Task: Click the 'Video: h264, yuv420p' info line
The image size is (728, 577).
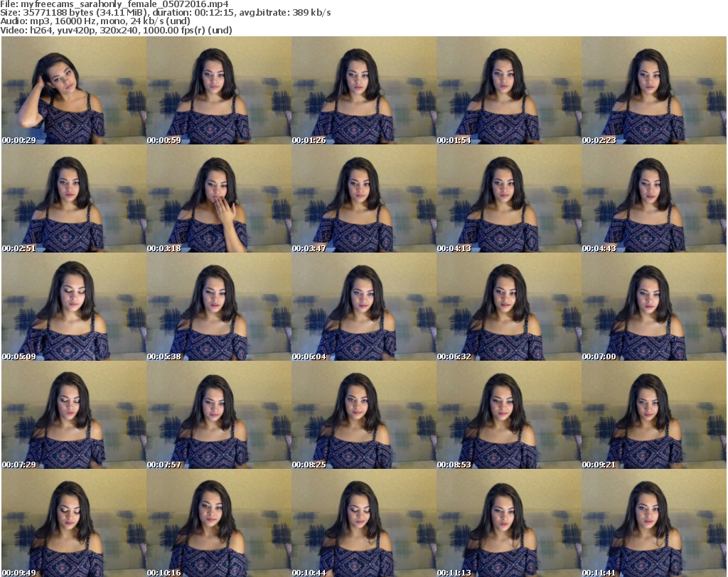Action: (116, 30)
